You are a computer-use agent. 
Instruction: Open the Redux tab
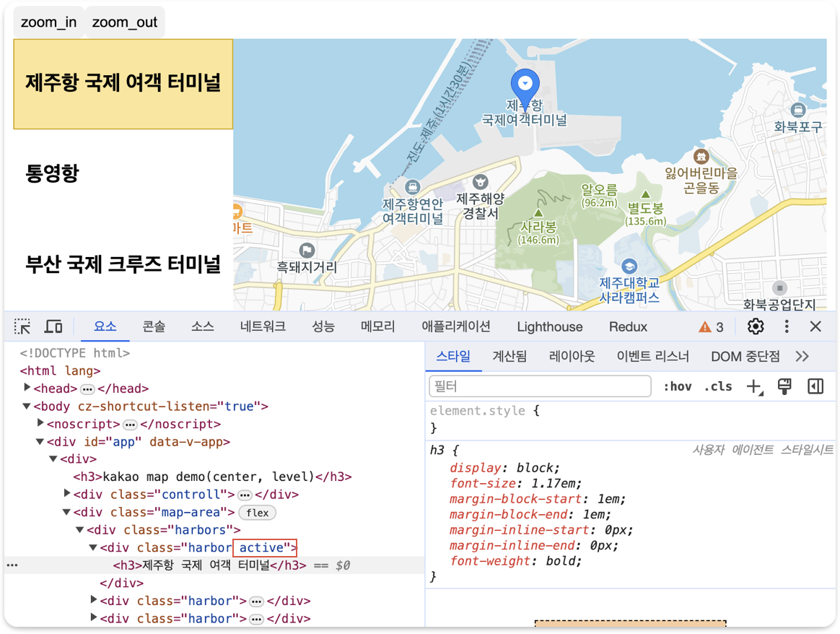click(628, 326)
